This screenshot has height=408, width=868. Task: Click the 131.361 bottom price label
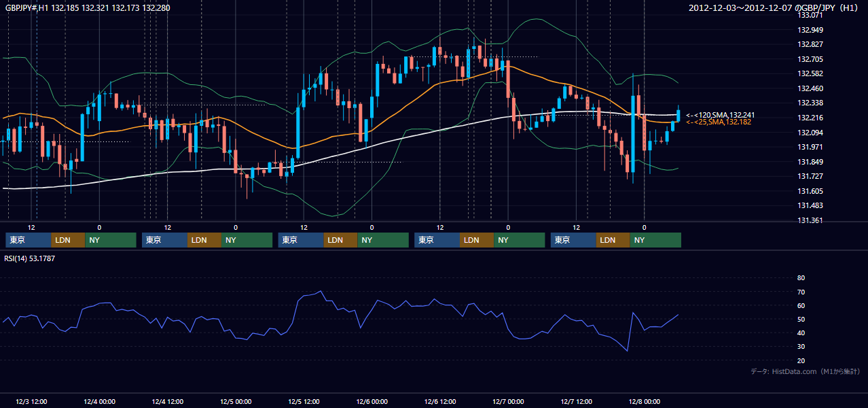(810, 220)
